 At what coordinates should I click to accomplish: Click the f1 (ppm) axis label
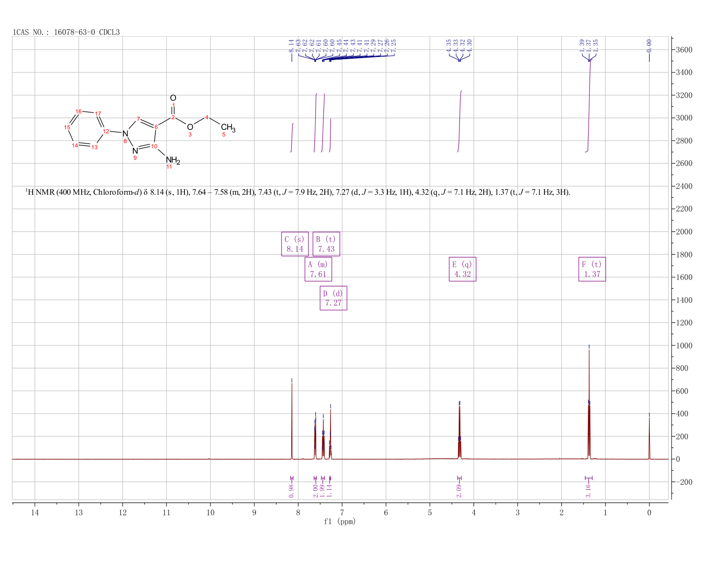tap(340, 521)
